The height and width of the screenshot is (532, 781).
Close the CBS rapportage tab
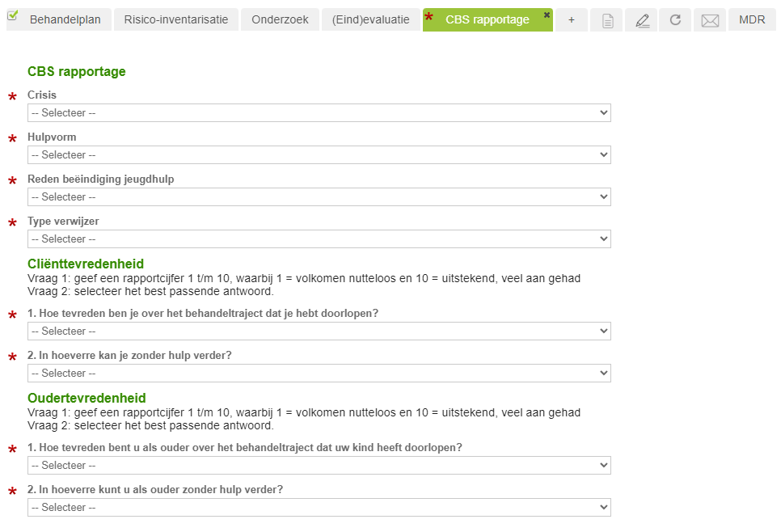pyautogui.click(x=547, y=15)
